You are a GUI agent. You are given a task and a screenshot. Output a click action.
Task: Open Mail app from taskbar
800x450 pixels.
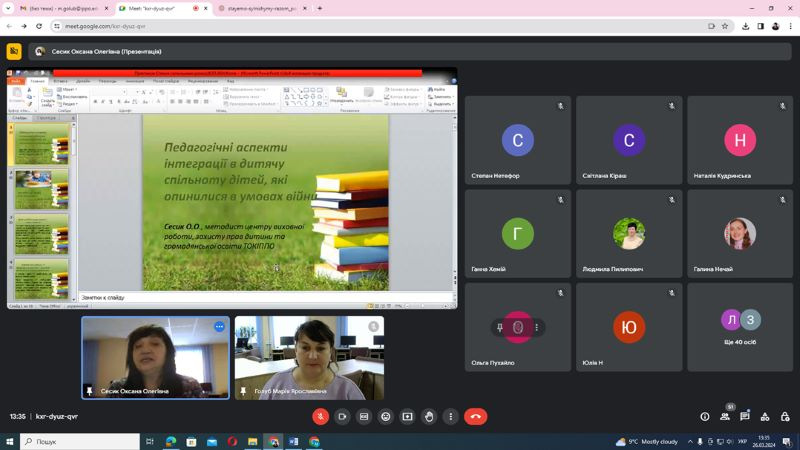pos(212,442)
